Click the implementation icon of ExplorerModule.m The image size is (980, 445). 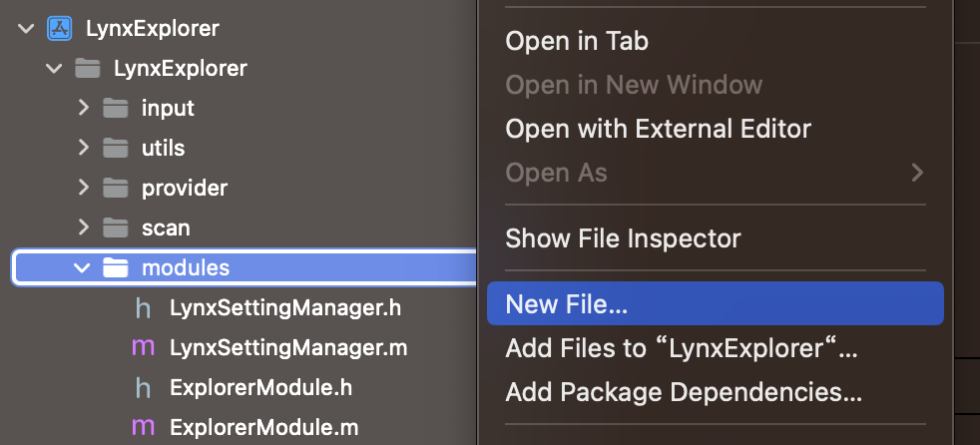pos(143,428)
